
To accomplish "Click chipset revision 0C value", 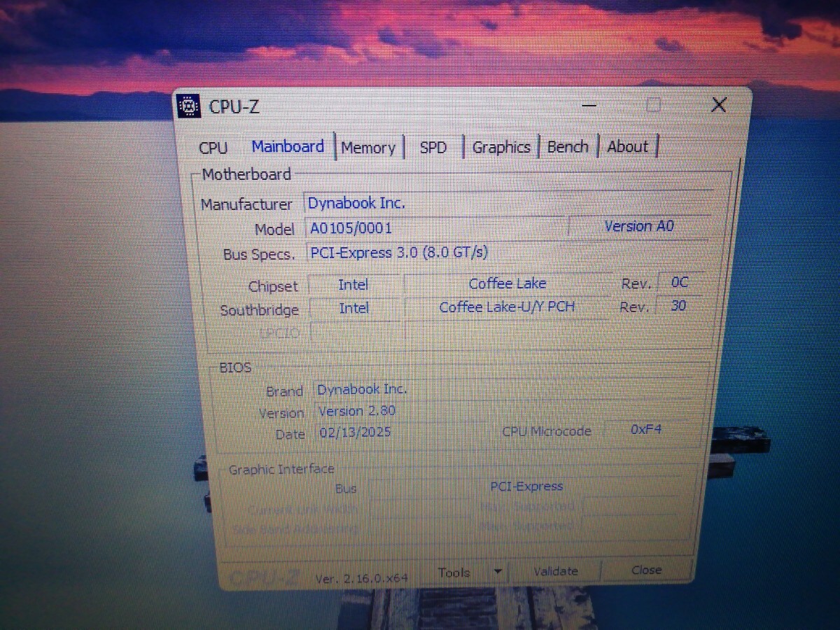I will 680,283.
